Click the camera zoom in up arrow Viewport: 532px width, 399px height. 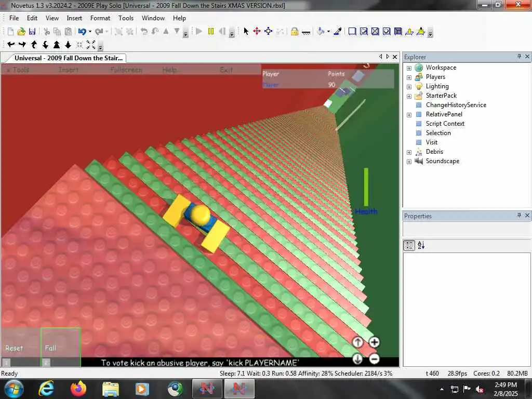57,45
